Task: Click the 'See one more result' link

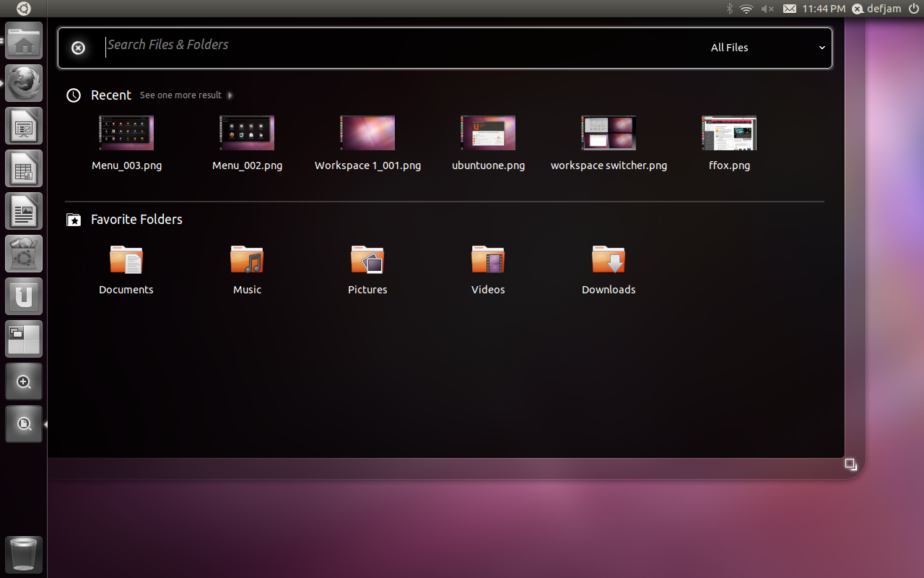Action: click(x=180, y=95)
